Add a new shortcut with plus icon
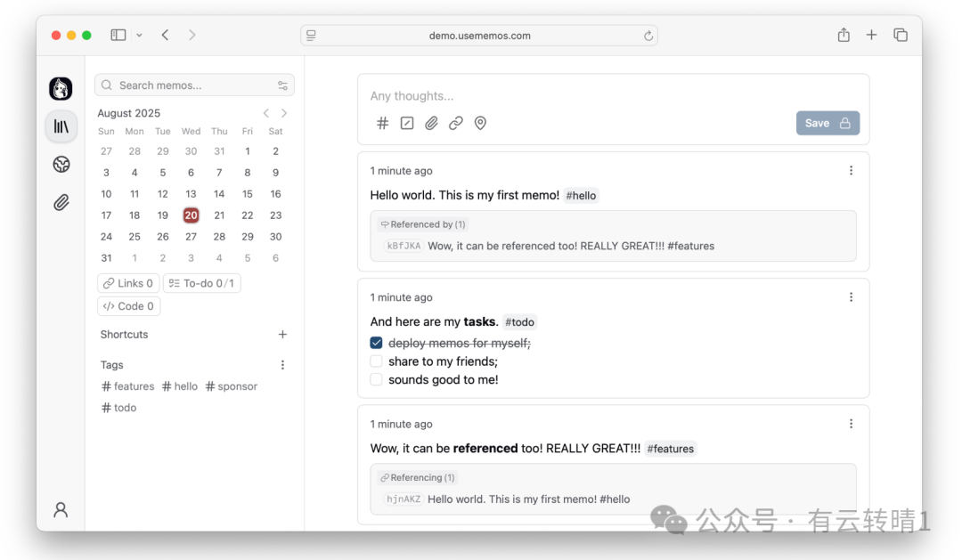 pyautogui.click(x=282, y=334)
